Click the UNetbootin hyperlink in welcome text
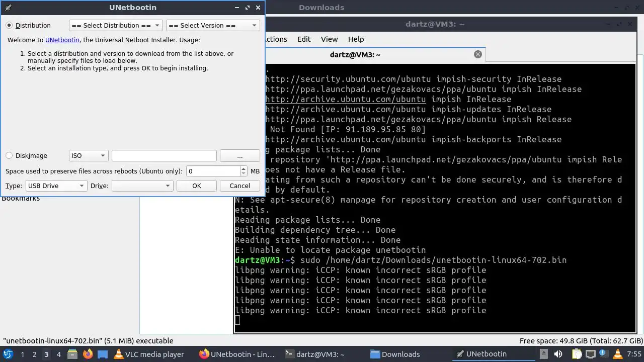This screenshot has height=362, width=644. [x=62, y=40]
